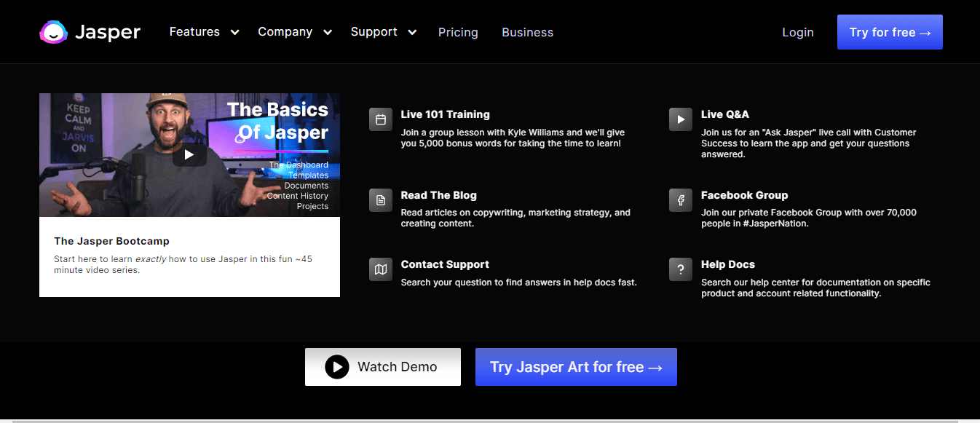Select Business from the navigation menu

pyautogui.click(x=527, y=31)
